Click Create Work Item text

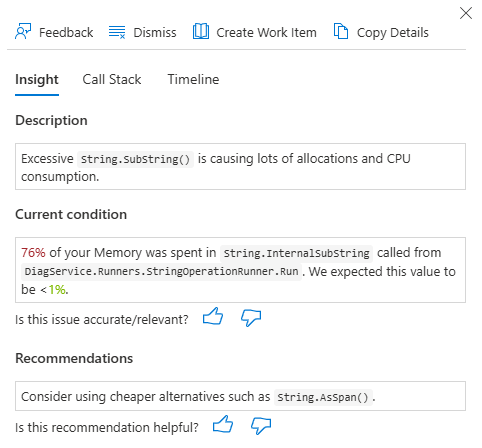(x=267, y=33)
